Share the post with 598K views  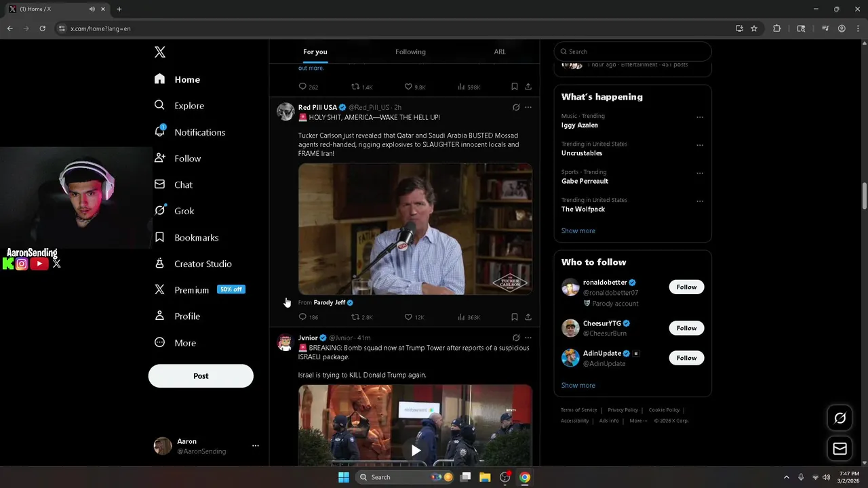(x=528, y=87)
